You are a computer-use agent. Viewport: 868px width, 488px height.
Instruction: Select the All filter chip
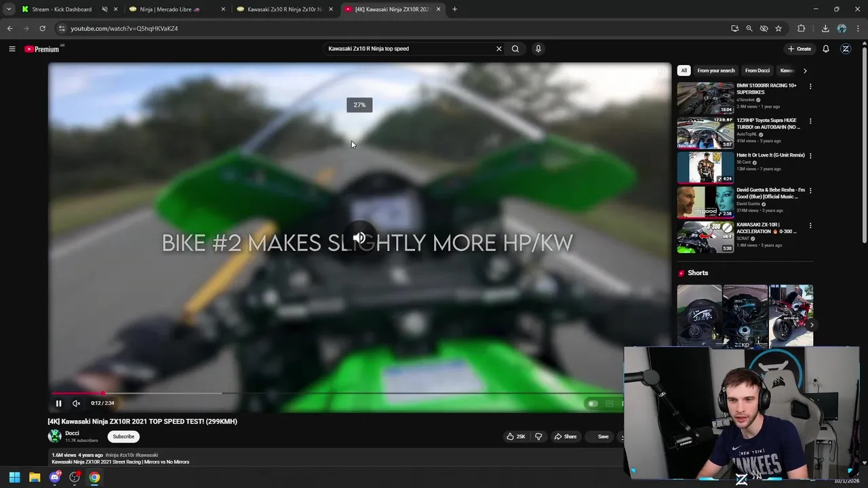pyautogui.click(x=684, y=70)
